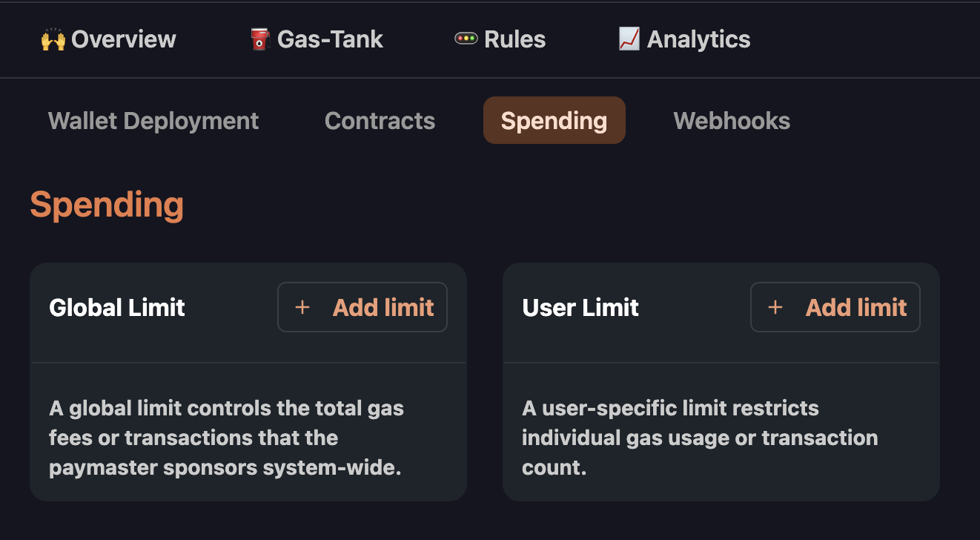Click the orange Spending page heading
The height and width of the screenshot is (540, 980).
coord(107,205)
